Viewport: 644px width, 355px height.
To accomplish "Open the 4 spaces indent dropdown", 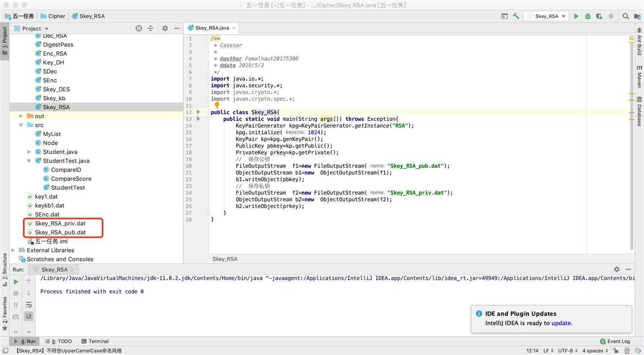I will click(595, 351).
